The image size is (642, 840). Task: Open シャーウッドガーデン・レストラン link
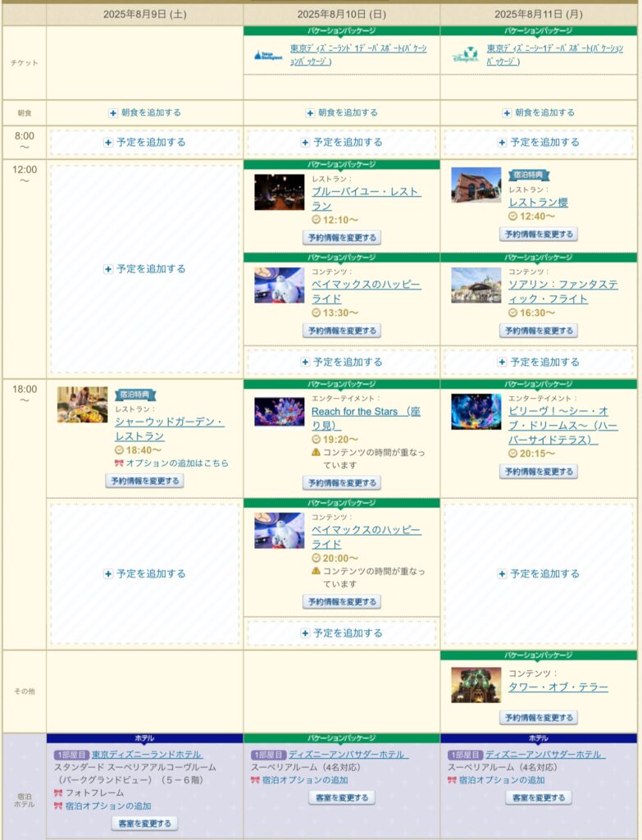click(x=170, y=429)
